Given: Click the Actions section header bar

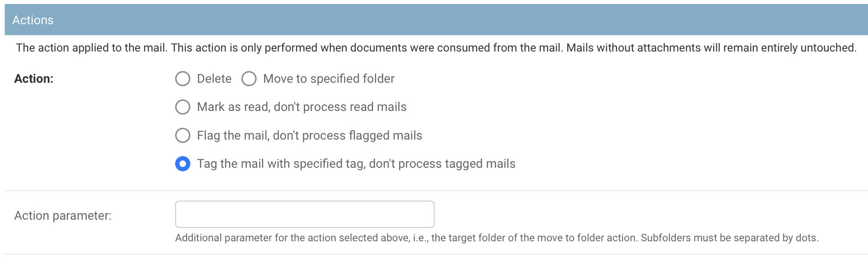Looking at the screenshot, I should 434,19.
